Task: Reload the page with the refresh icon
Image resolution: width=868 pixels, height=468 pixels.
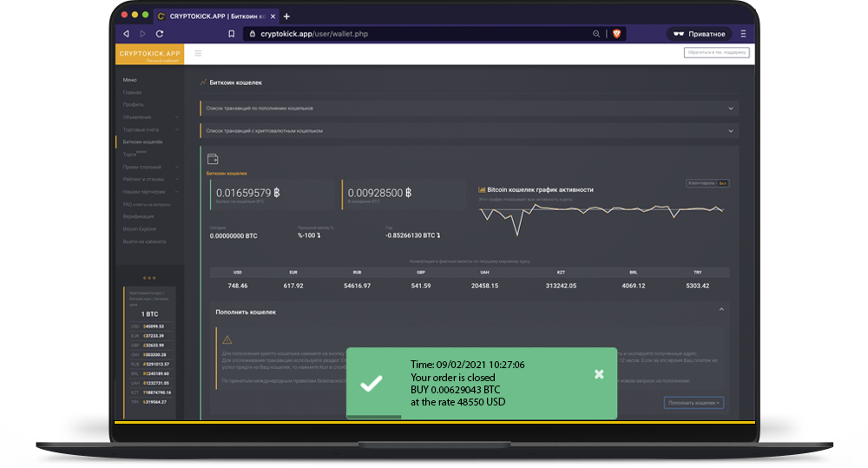Action: (x=160, y=34)
